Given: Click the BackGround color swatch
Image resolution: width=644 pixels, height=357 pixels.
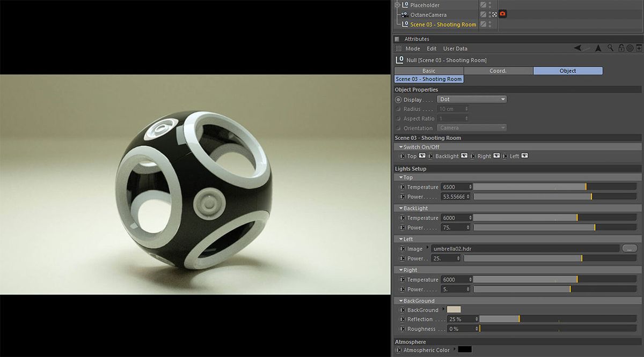Looking at the screenshot, I should (x=452, y=310).
